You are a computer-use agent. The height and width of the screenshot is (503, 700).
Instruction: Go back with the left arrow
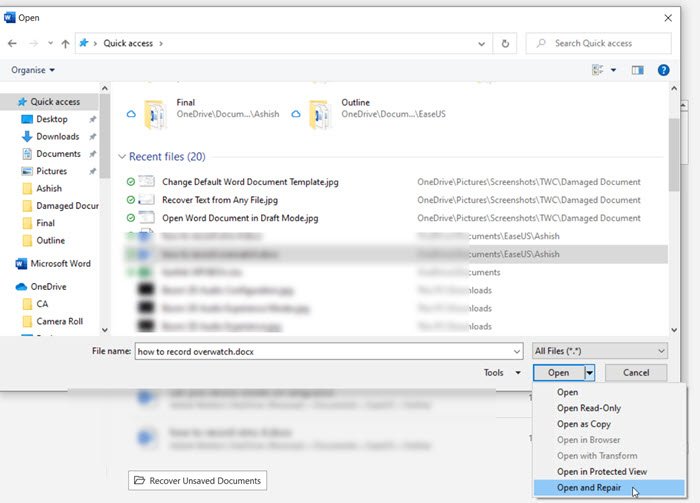click(12, 43)
